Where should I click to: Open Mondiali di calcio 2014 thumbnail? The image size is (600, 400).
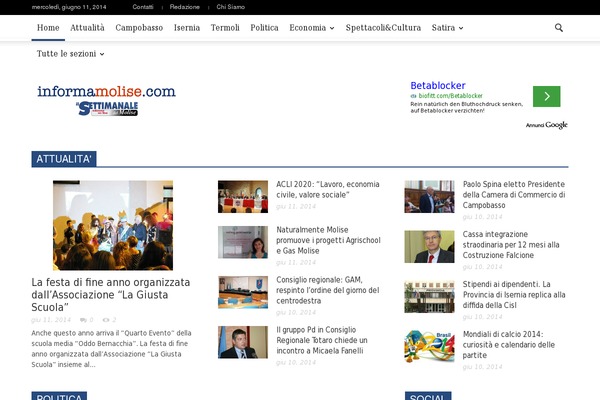(429, 346)
